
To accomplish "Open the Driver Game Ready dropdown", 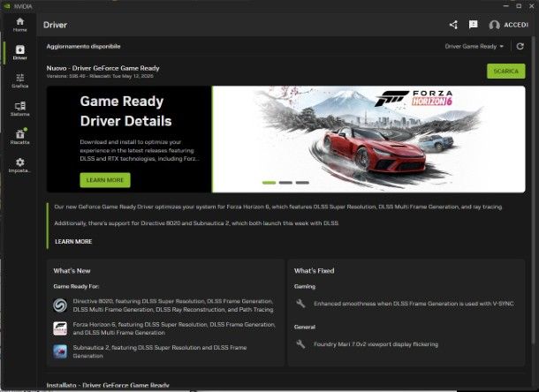I will 474,47.
